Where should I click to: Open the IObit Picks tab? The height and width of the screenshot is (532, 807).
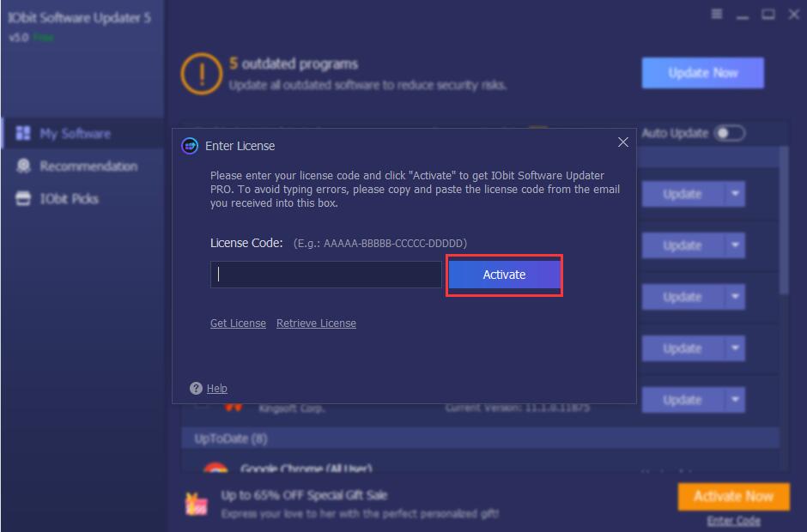tap(69, 199)
